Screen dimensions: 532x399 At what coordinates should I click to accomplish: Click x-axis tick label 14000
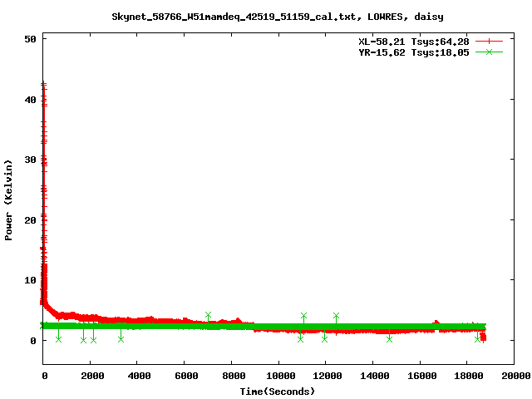(375, 376)
